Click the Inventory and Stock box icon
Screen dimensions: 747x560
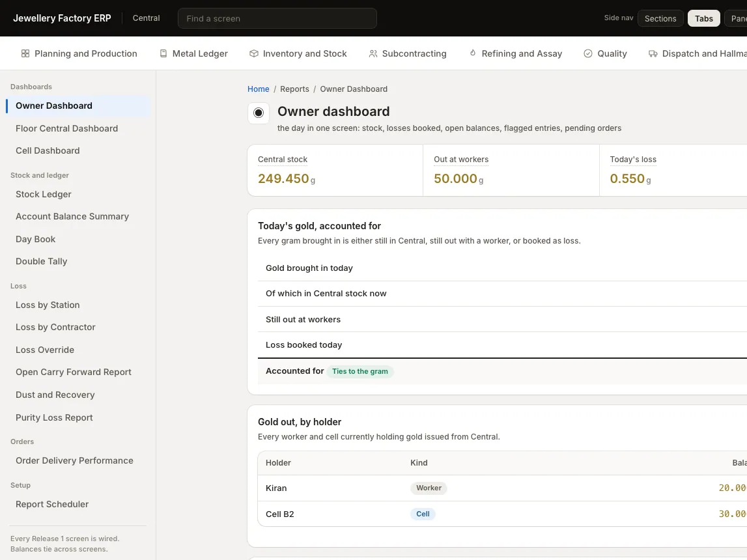click(x=254, y=54)
